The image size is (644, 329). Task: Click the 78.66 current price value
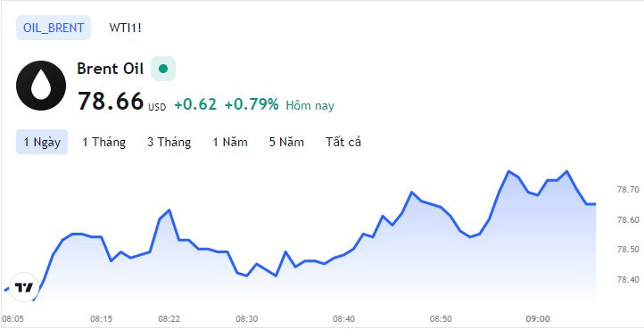click(111, 101)
